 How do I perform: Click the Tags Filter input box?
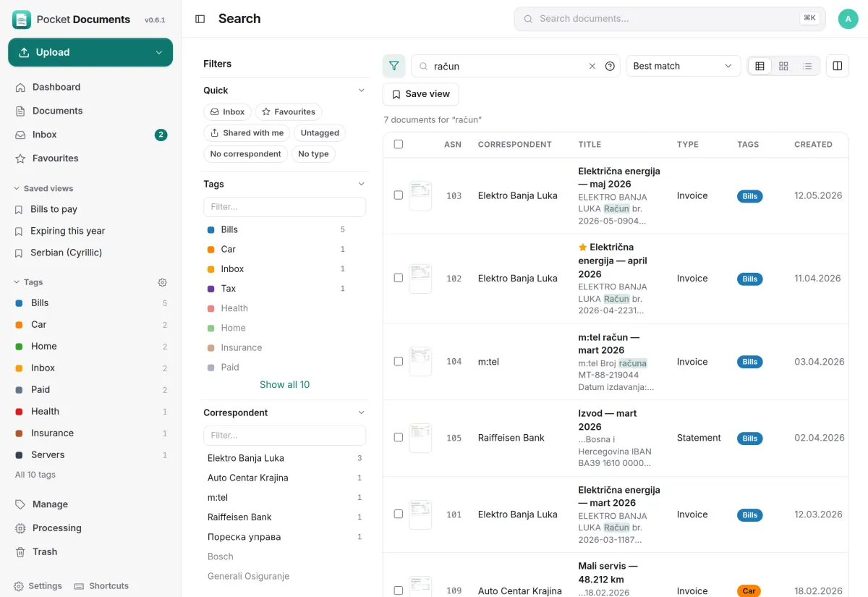(x=284, y=207)
